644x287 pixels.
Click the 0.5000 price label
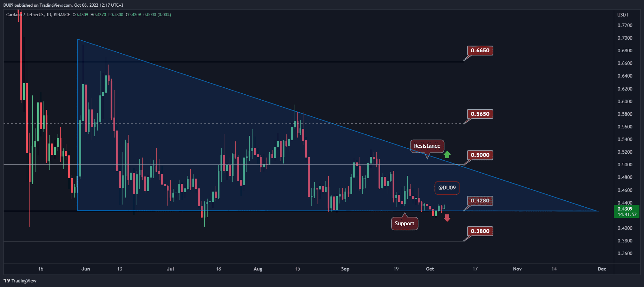point(480,155)
